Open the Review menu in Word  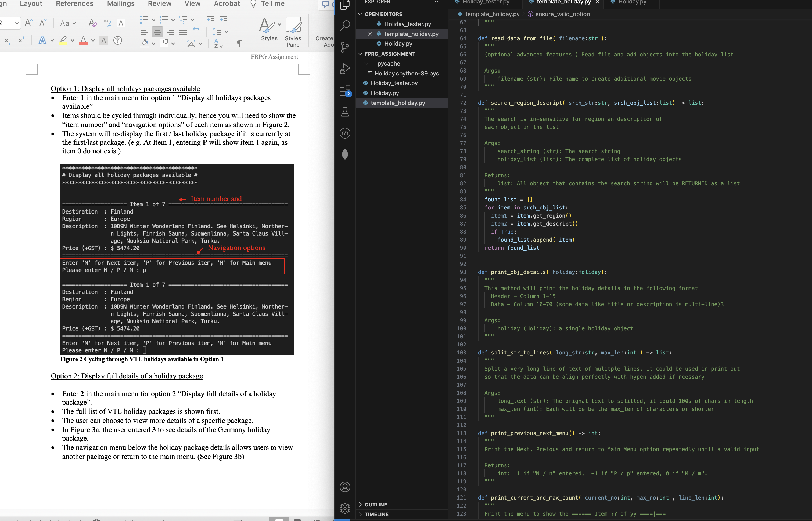point(159,4)
